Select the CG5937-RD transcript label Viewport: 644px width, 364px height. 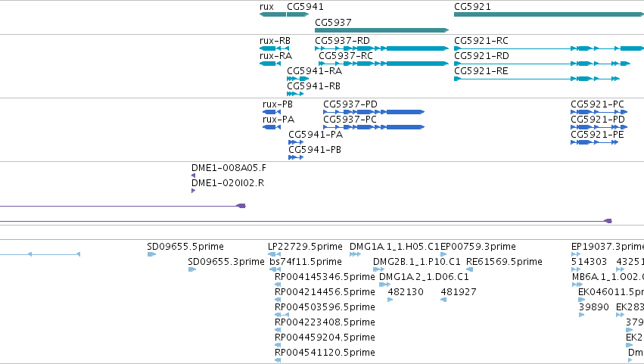coord(342,41)
